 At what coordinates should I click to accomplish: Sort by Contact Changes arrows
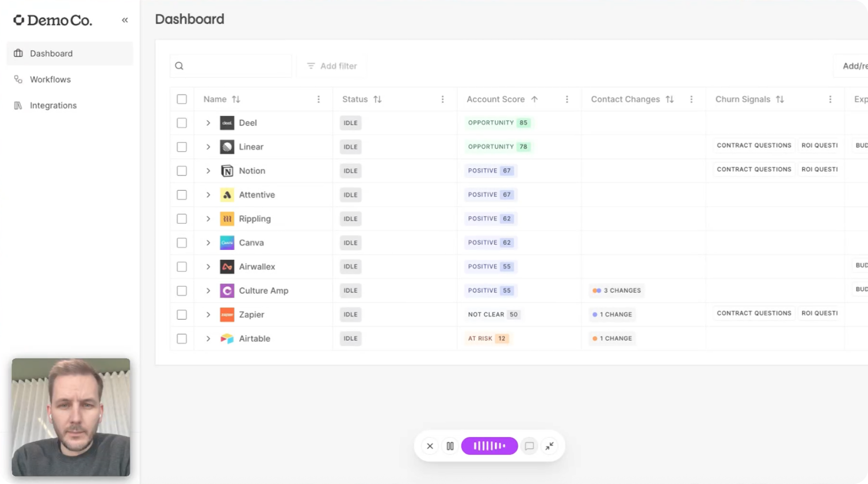670,99
